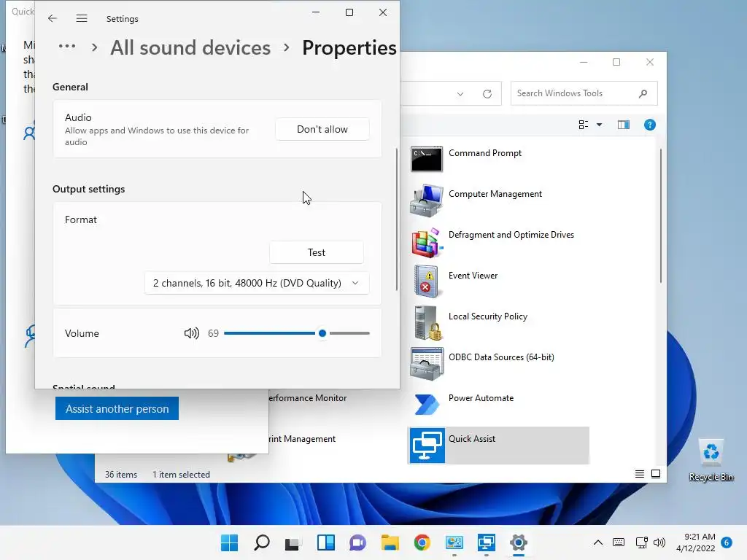Refresh the Windows Tools folder

click(487, 94)
